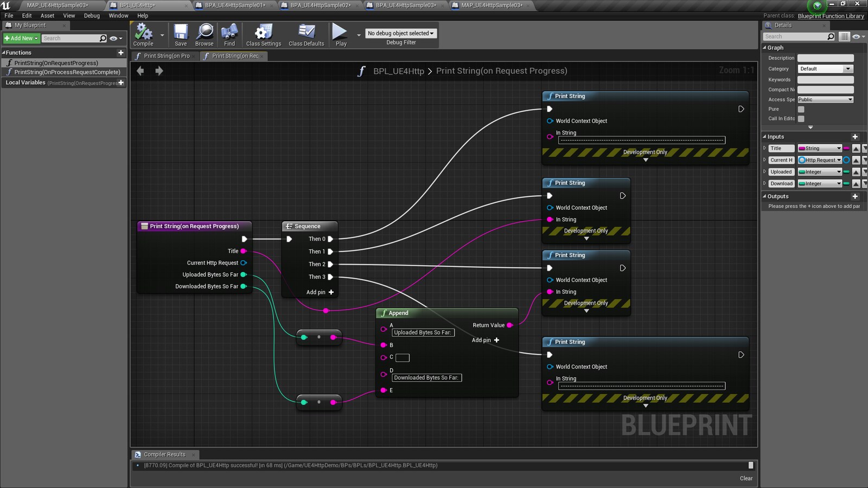Open the Compile options dropdown arrow
The height and width of the screenshot is (488, 868).
(162, 35)
